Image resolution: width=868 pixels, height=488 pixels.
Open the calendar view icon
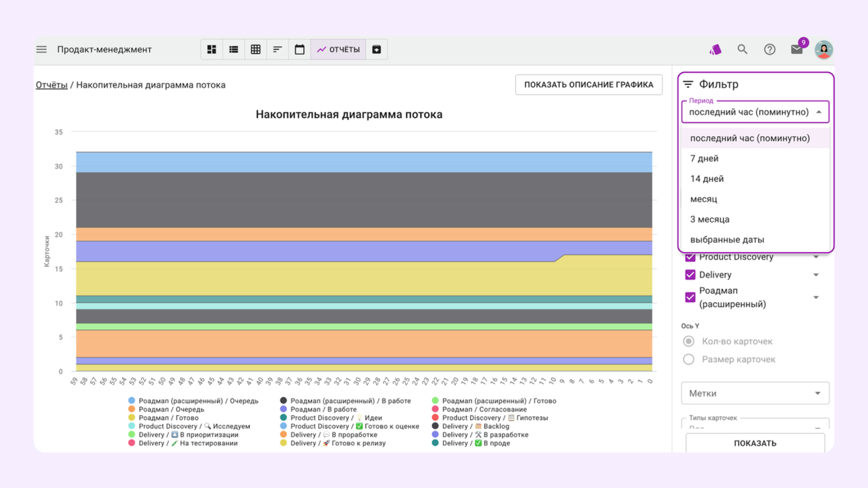299,49
